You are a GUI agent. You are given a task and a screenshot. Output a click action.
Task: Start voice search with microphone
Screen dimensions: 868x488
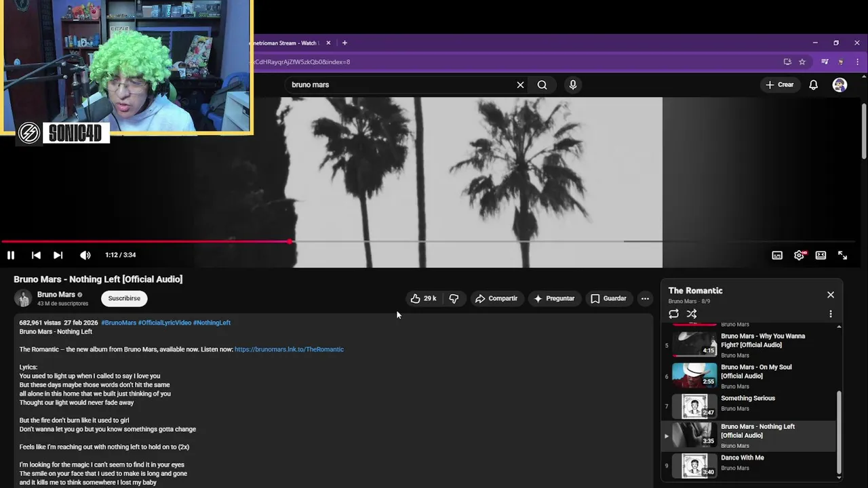(573, 85)
